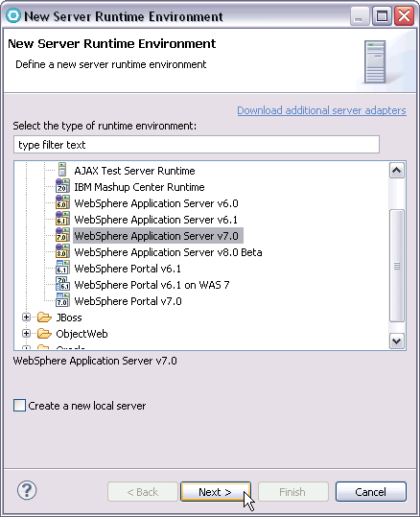The width and height of the screenshot is (420, 517).
Task: Click the Cancel button
Action: tap(370, 492)
